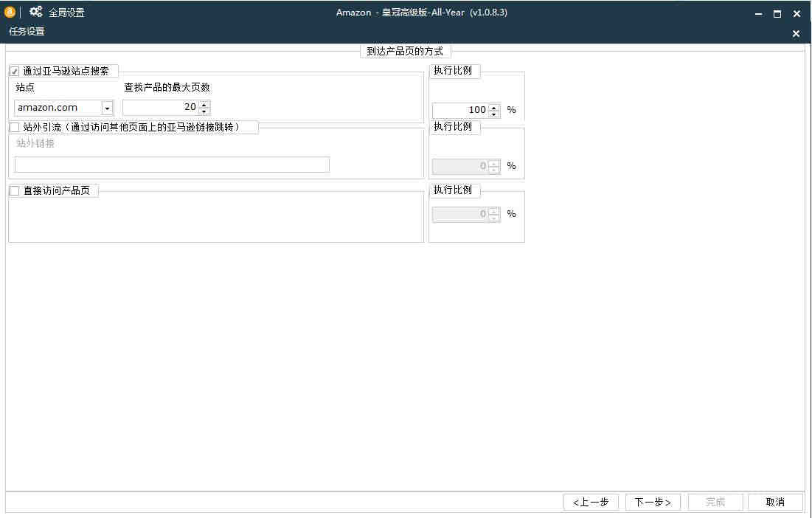Screen dimensions: 812x518
Task: Enable 站外引流 checkbox
Action: click(x=15, y=128)
